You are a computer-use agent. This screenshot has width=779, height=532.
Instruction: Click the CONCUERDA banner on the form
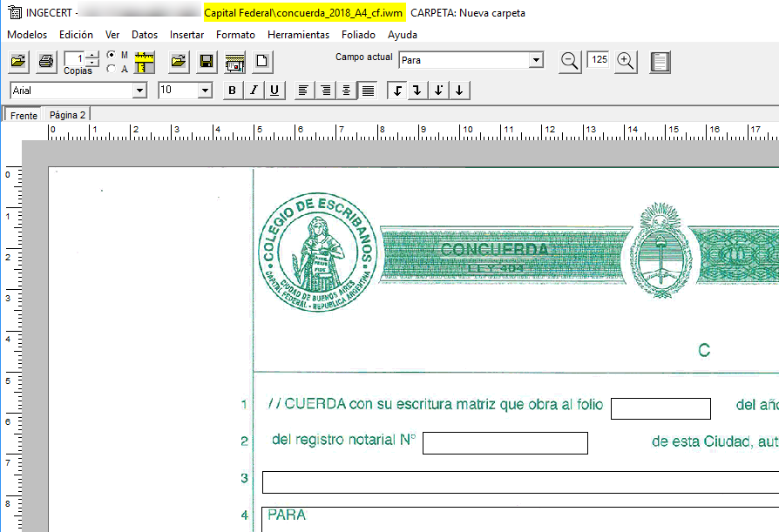503,255
